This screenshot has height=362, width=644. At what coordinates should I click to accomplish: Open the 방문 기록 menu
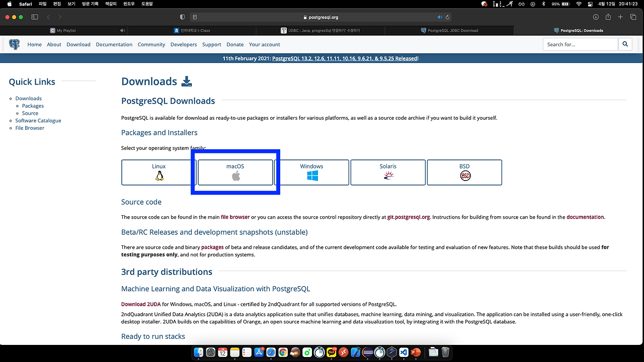90,4
